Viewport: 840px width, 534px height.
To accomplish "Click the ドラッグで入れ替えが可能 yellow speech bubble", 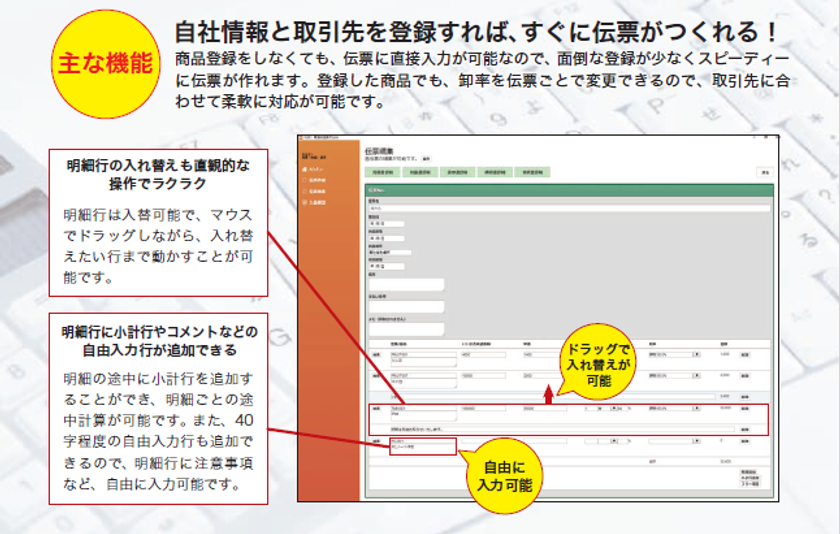I will coord(597,362).
